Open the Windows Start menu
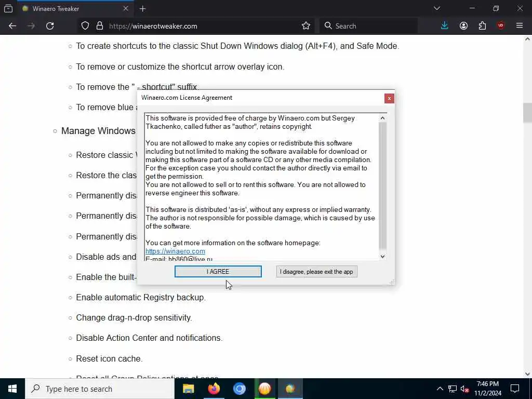Image resolution: width=532 pixels, height=399 pixels. tap(12, 389)
